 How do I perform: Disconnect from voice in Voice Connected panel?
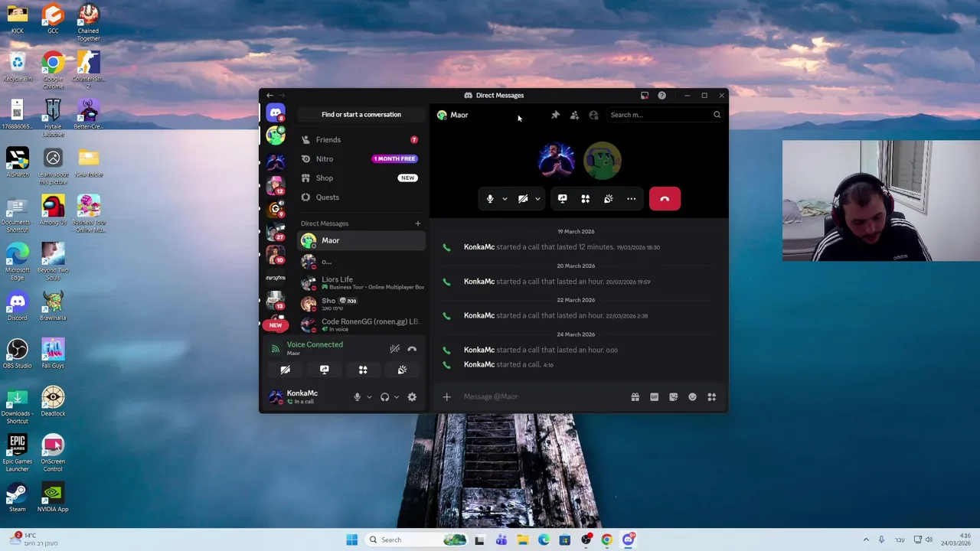(x=412, y=349)
